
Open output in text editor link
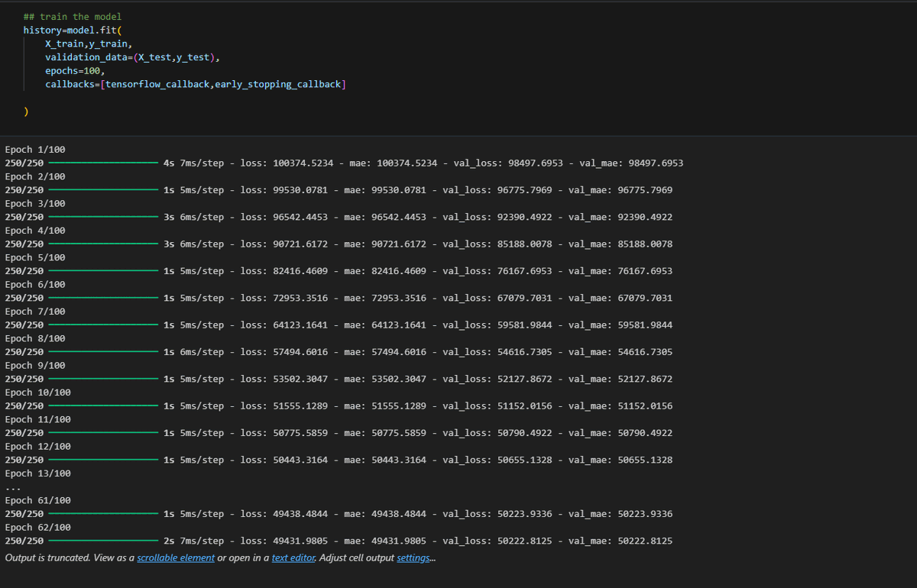pyautogui.click(x=293, y=558)
